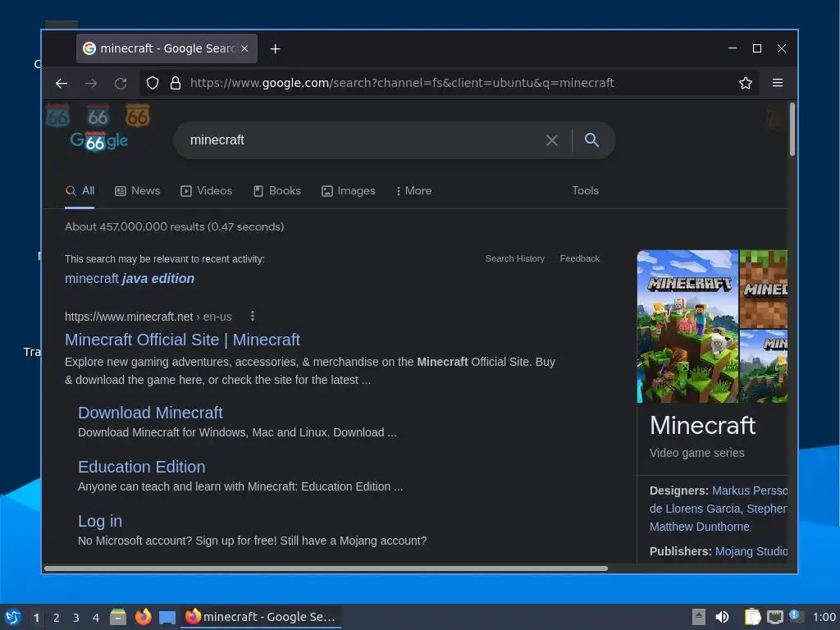Click the taskbar clock showing 1:00
This screenshot has height=630, width=840.
pyautogui.click(x=824, y=617)
